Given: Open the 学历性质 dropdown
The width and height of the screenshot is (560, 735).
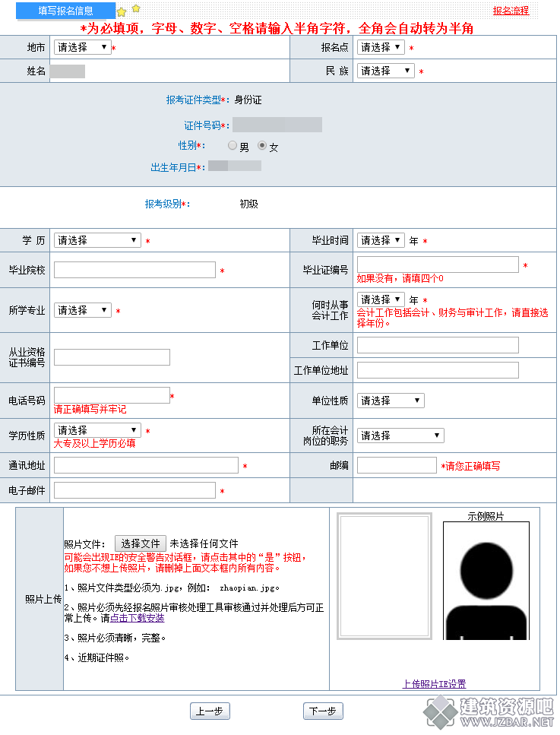Looking at the screenshot, I should pyautogui.click(x=97, y=430).
